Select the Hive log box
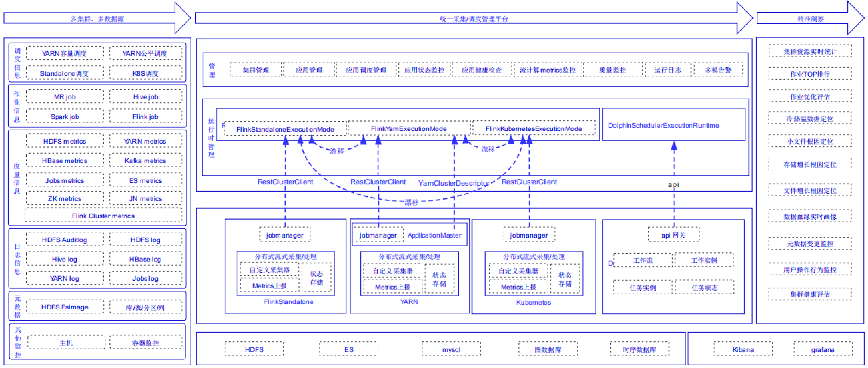 [65, 259]
